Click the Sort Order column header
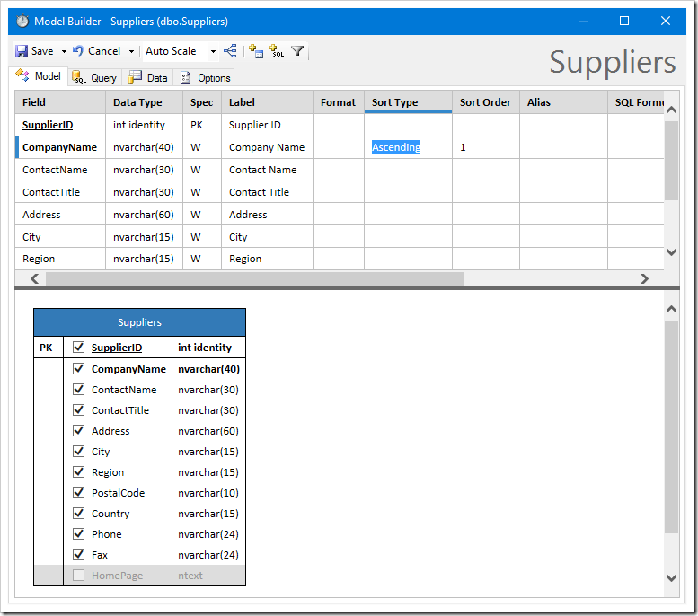 pos(486,102)
